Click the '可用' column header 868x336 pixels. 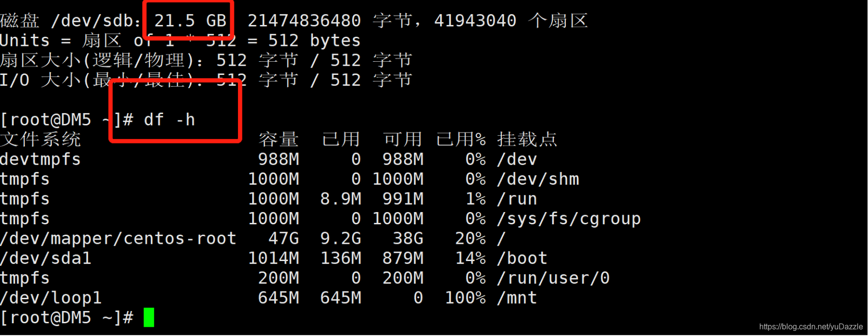[403, 139]
